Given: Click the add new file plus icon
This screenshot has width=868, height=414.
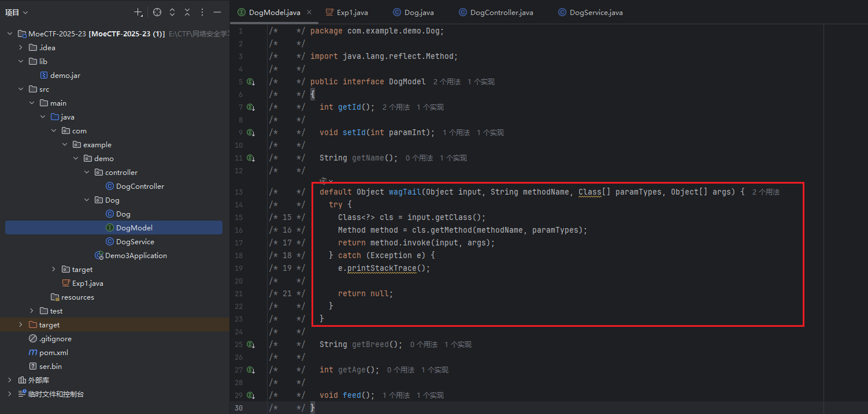Looking at the screenshot, I should click(x=138, y=12).
